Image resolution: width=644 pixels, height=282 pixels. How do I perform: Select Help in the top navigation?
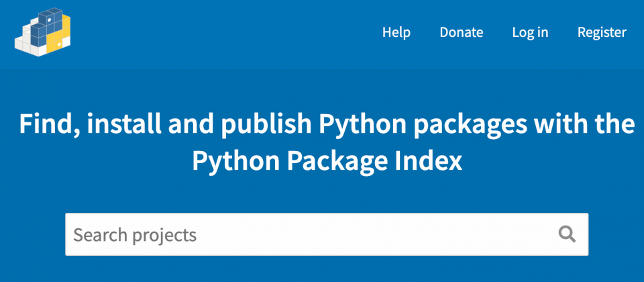click(x=396, y=32)
